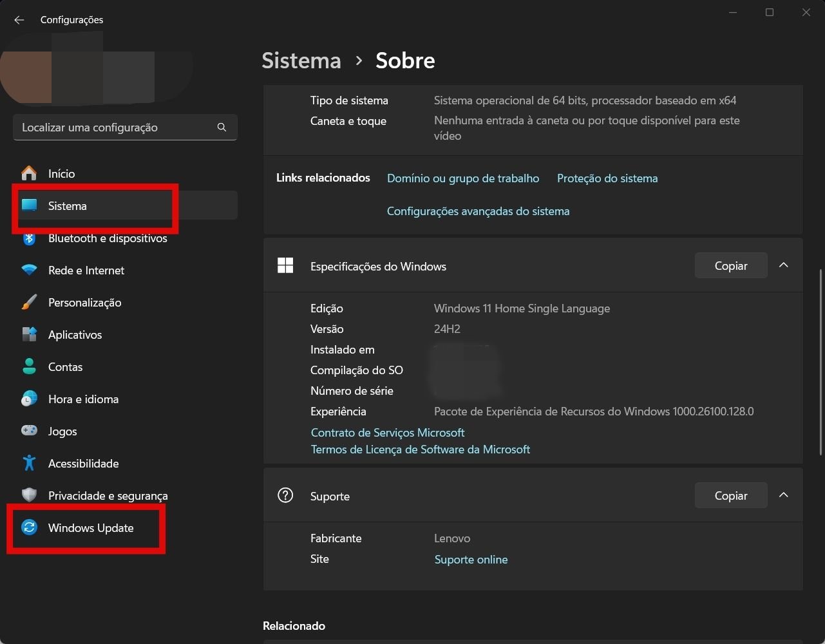The height and width of the screenshot is (644, 825).
Task: Click the back arrow in Configurações
Action: coord(19,19)
